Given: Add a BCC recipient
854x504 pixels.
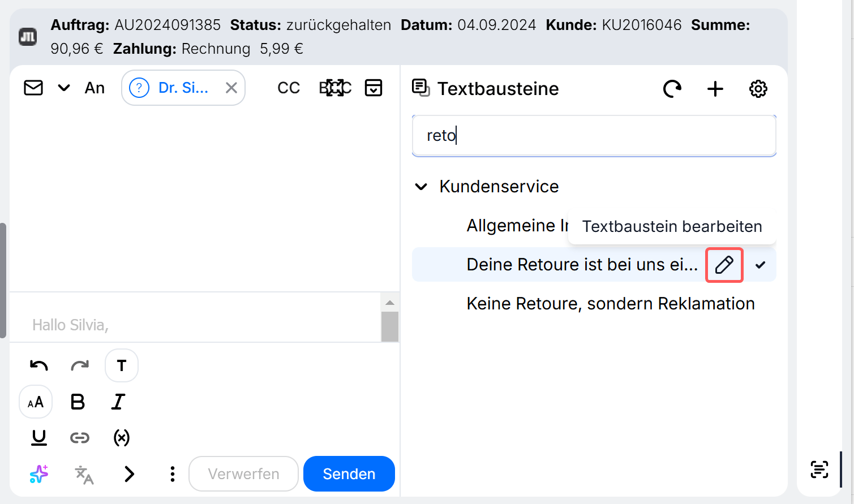Looking at the screenshot, I should [x=335, y=88].
